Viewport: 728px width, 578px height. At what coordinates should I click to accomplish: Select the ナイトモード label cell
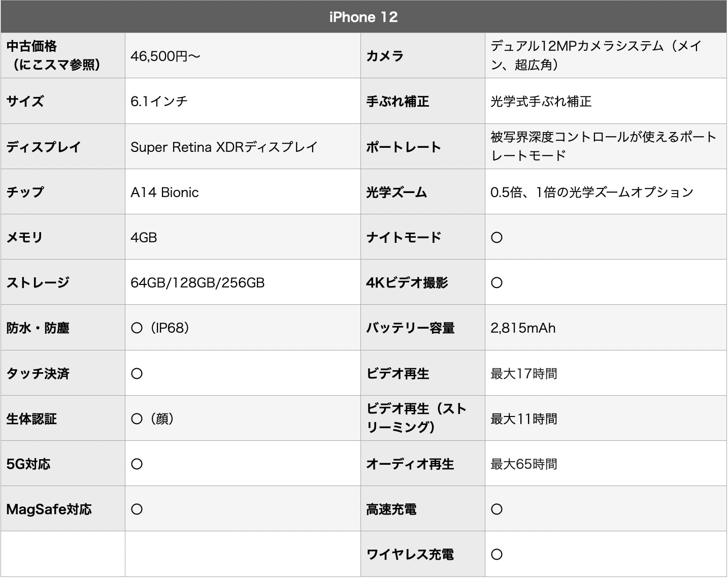tap(423, 237)
